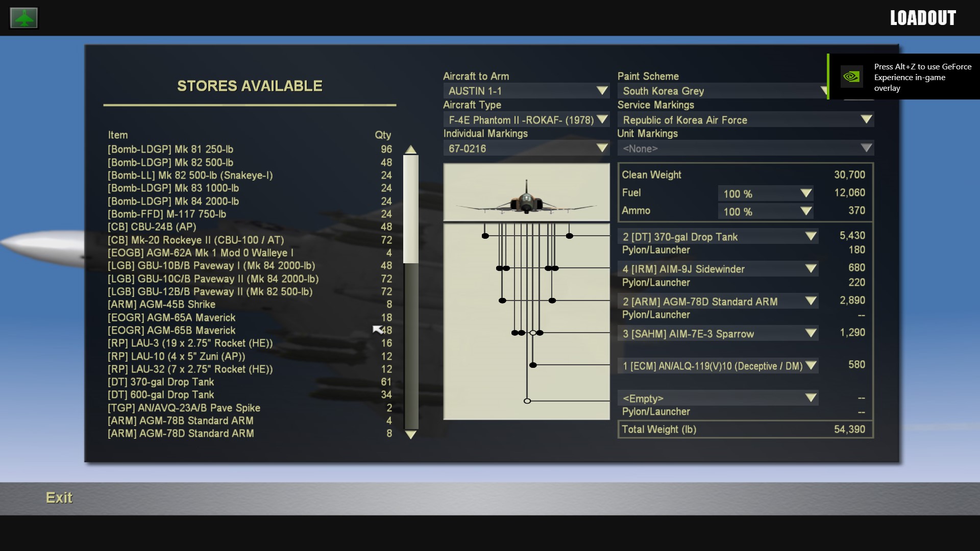Screen dimensions: 980x551
Task: Select AN/AVQ-23A/B Pave Spike row
Action: (250, 408)
